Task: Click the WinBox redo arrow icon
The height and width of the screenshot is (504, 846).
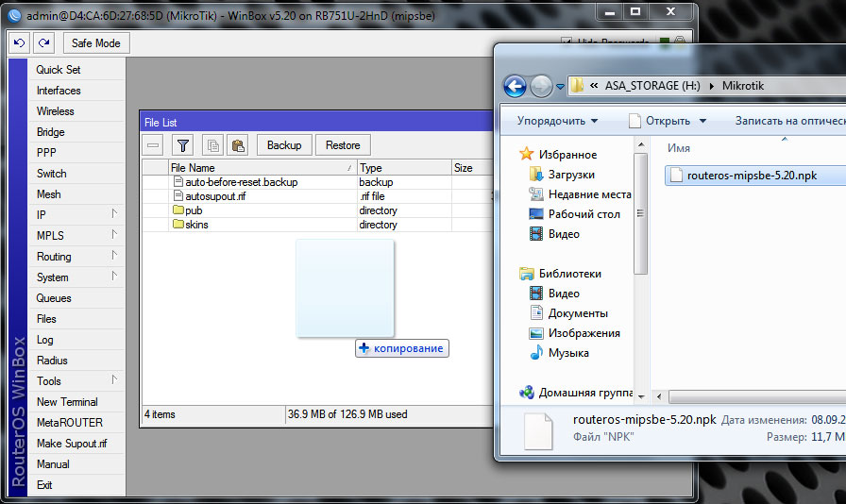Action: pos(43,43)
